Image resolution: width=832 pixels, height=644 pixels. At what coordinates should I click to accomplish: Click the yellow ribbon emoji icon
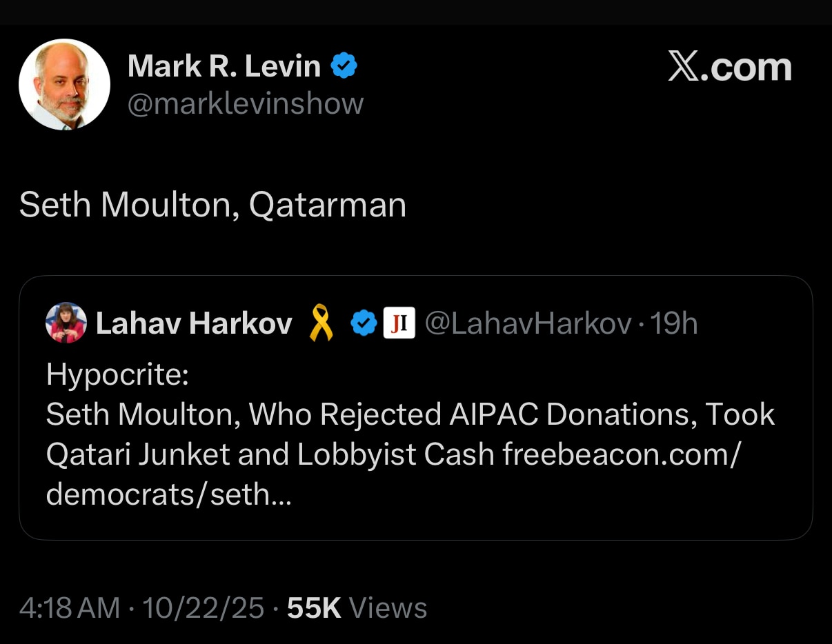(x=321, y=323)
